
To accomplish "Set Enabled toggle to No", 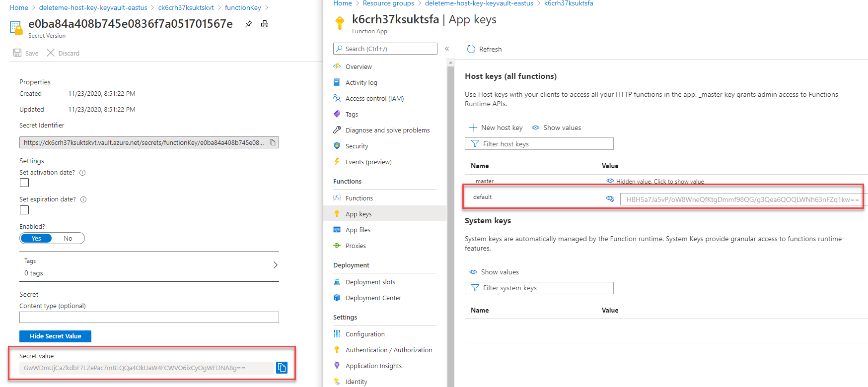I will pos(68,238).
